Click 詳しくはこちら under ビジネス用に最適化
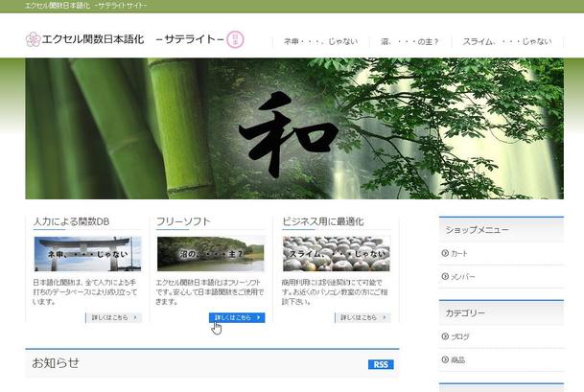 click(x=362, y=317)
